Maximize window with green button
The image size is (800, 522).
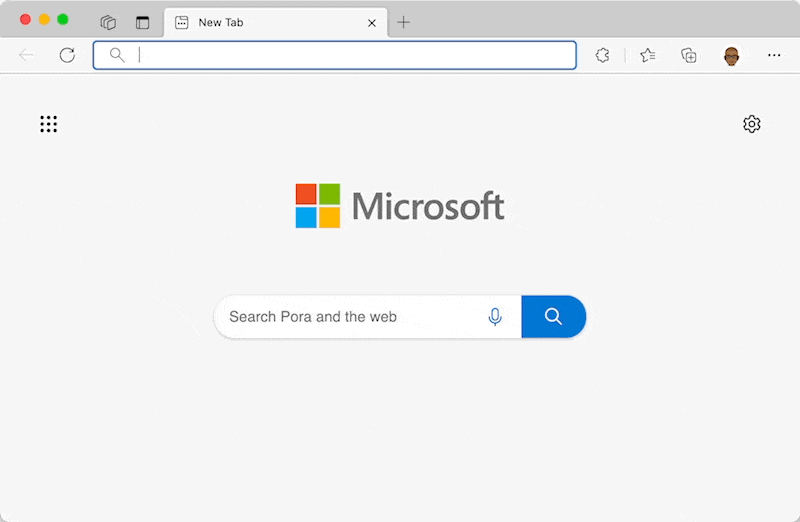tap(63, 19)
